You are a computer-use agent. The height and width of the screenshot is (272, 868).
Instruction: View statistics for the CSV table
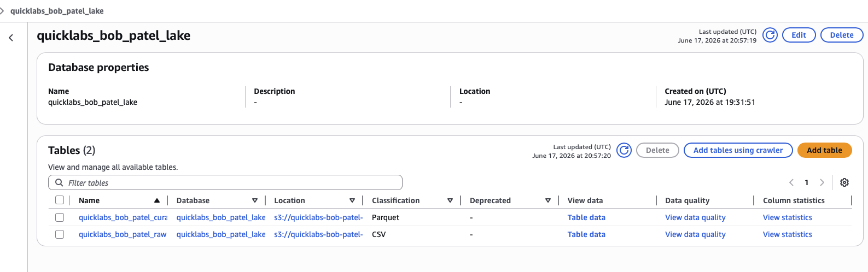coord(788,234)
